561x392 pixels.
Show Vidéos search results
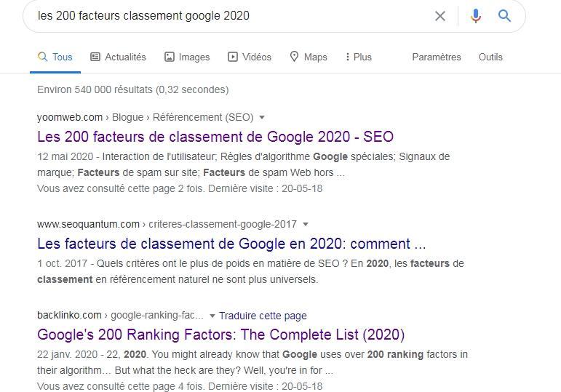249,57
